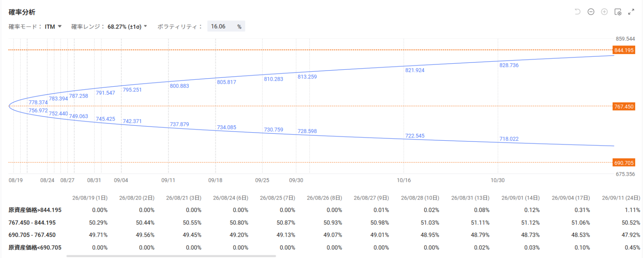Click row label 原資産価格<690.705
This screenshot has height=258, width=644.
35,248
